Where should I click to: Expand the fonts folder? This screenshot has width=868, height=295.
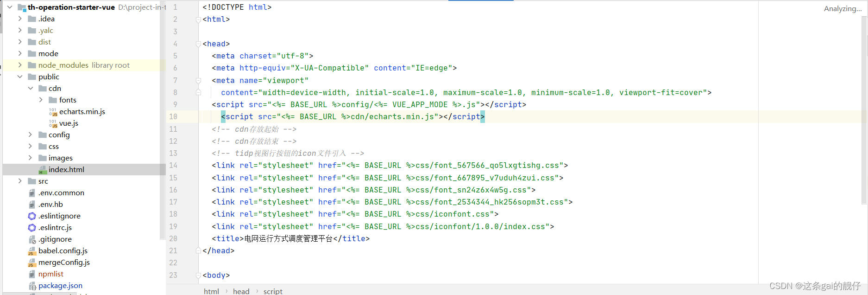(41, 100)
